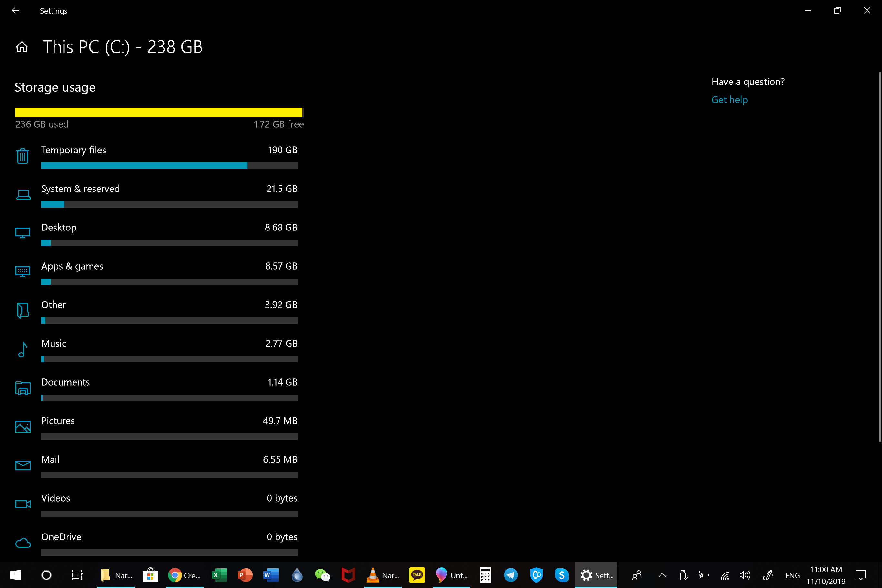Click the Mail envelope icon

point(23,465)
